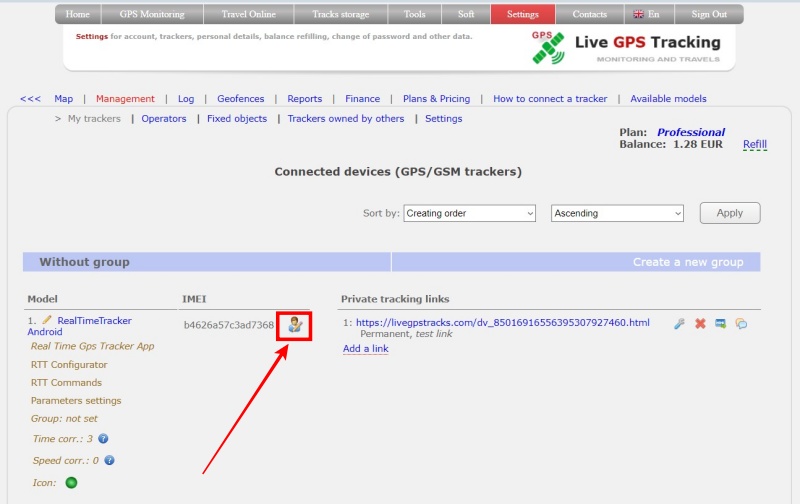Click the user icon beside the IMEI

(x=294, y=324)
